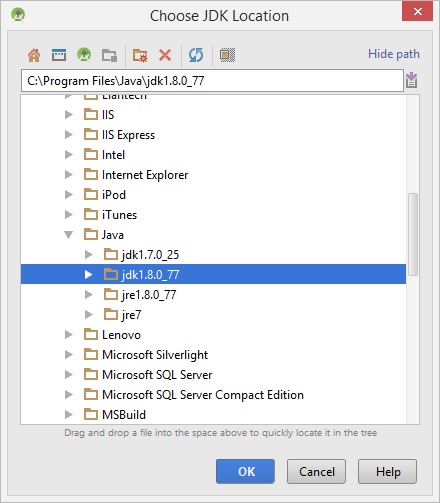Screen dimensions: 440x503
Task: Expand the Lenovo folder
Action: [x=69, y=335]
